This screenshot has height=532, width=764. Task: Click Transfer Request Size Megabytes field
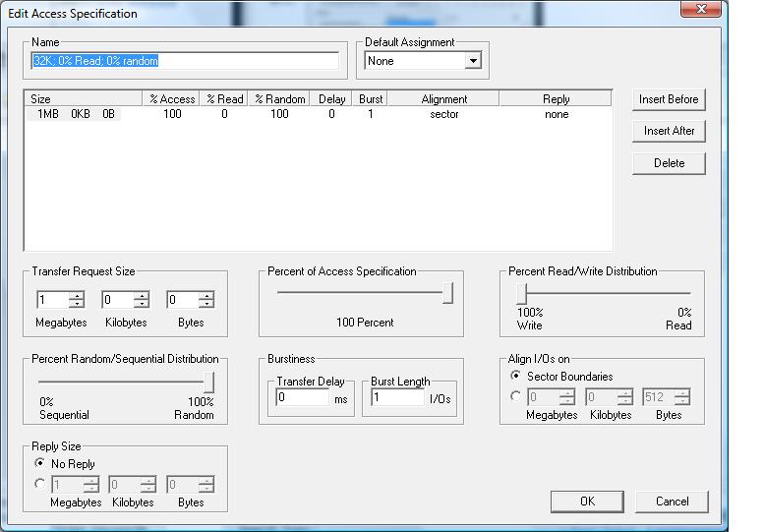53,300
